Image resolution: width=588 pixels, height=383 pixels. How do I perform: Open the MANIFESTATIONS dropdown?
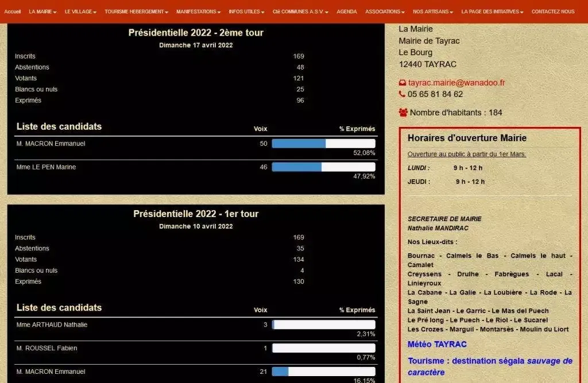tap(198, 11)
